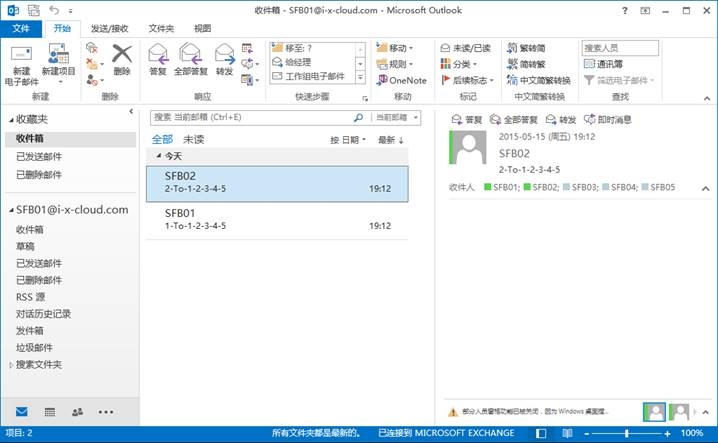Screen dimensions: 718x443
Task: Click 简转繁 simplified to traditional
Action: point(526,64)
